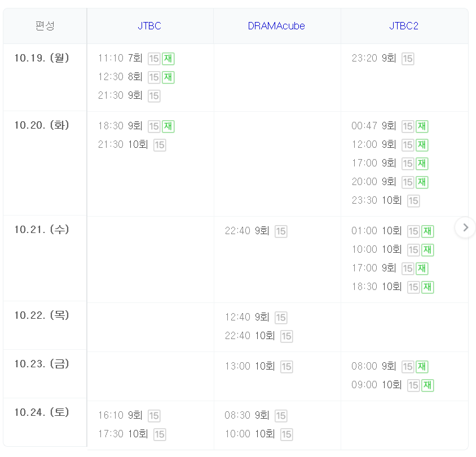Show next schedule with right chevron
Image resolution: width=476 pixels, height=457 pixels.
pyautogui.click(x=466, y=227)
